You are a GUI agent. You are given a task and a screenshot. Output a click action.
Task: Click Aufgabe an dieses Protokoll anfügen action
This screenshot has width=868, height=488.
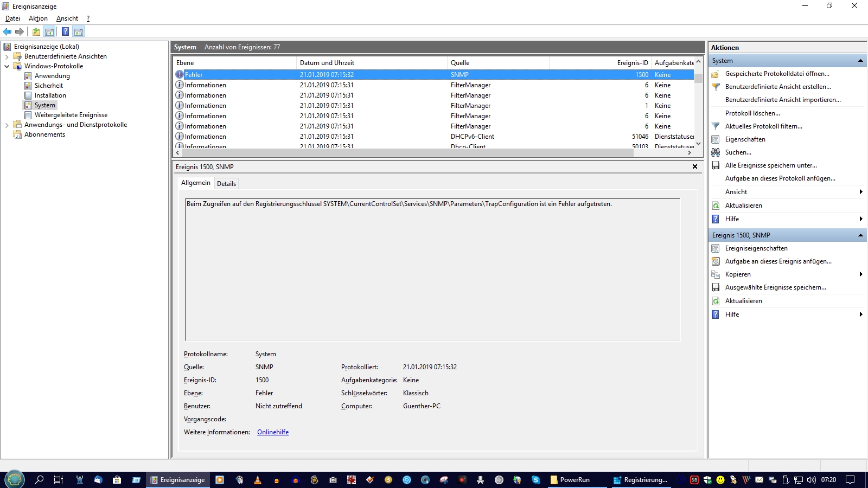tap(780, 178)
